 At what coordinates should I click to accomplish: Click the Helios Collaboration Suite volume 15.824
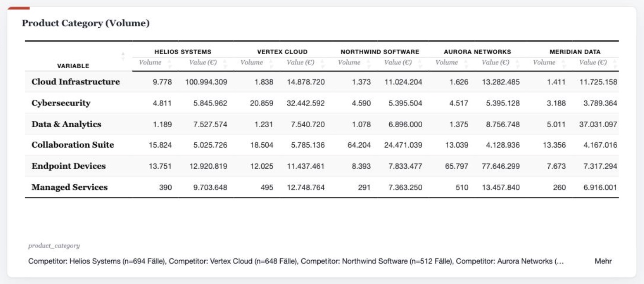tap(160, 145)
